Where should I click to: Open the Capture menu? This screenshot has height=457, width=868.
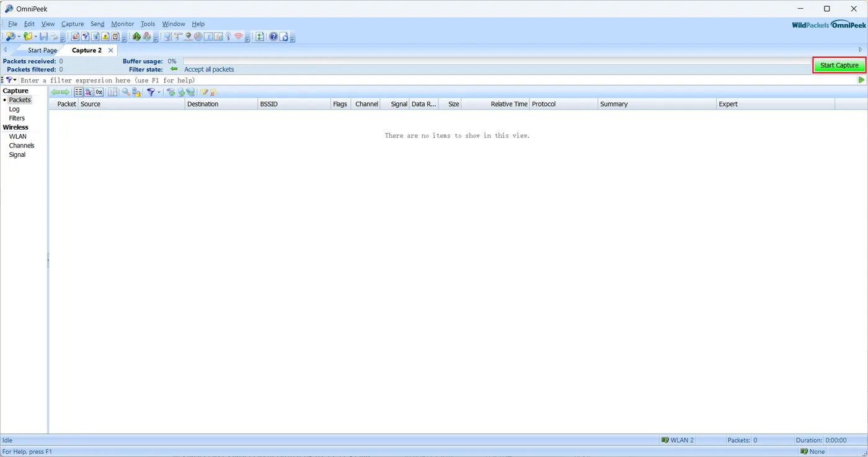(x=73, y=24)
